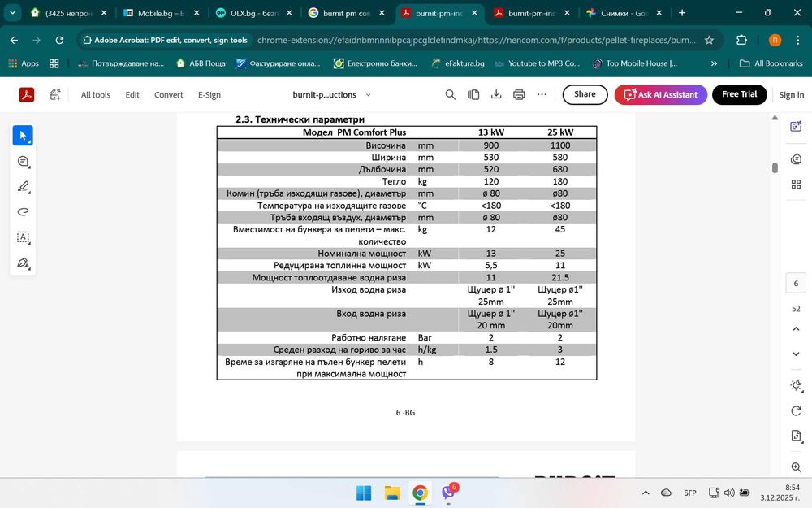Open the volume control in system tray

(x=729, y=493)
